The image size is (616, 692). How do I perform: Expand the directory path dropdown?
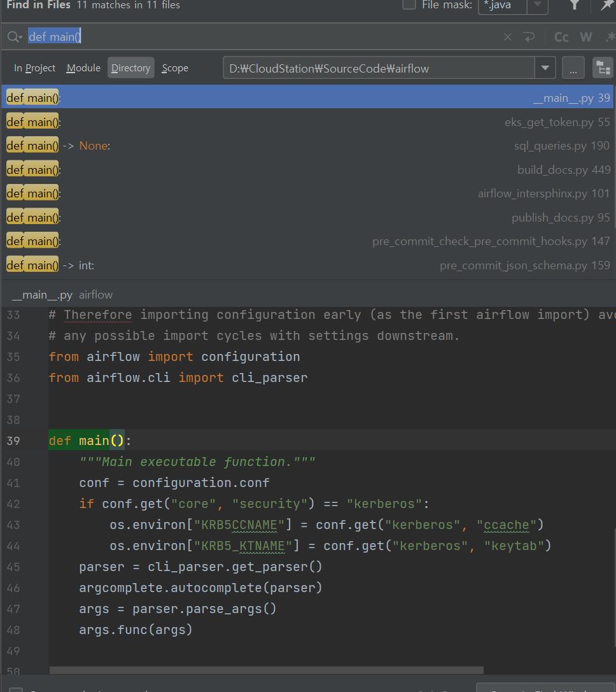click(x=545, y=68)
